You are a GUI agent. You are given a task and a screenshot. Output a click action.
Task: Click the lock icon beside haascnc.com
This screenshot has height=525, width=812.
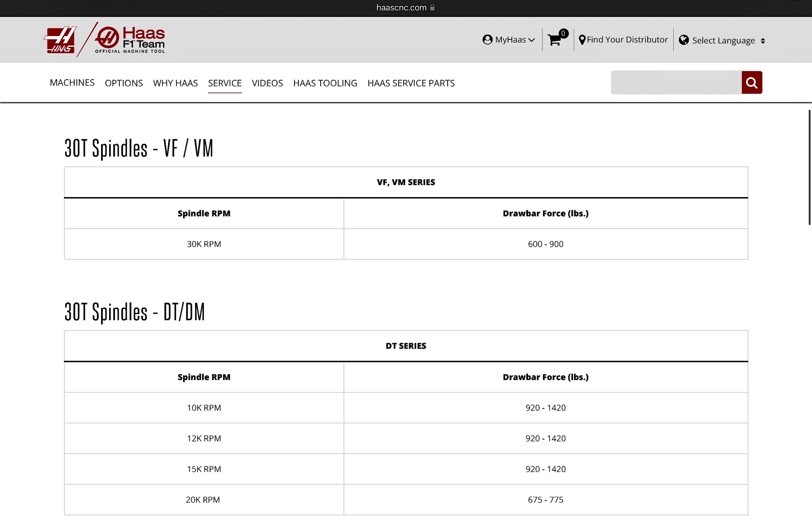click(x=432, y=7)
